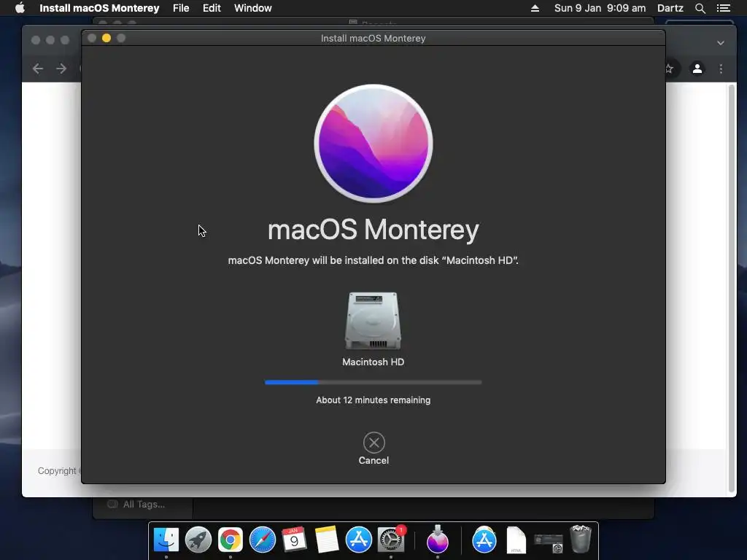747x560 pixels.
Task: Go forward in the Chrome window behind
Action: click(61, 69)
